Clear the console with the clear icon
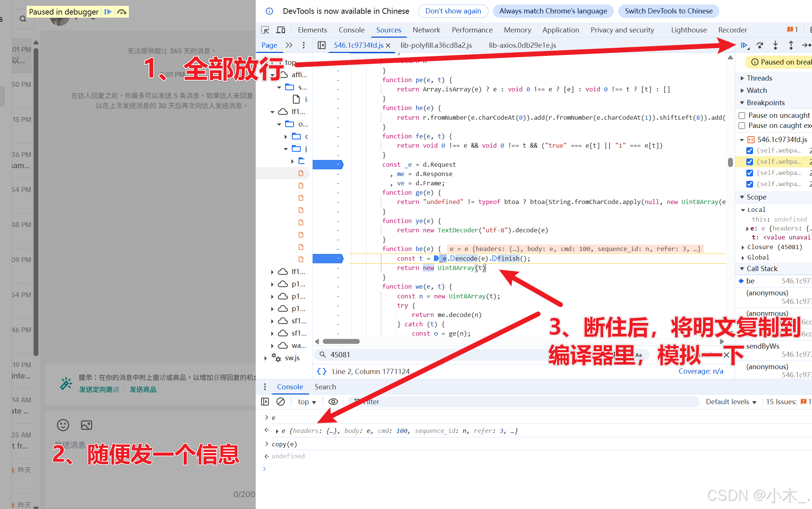The width and height of the screenshot is (812, 509). click(281, 402)
